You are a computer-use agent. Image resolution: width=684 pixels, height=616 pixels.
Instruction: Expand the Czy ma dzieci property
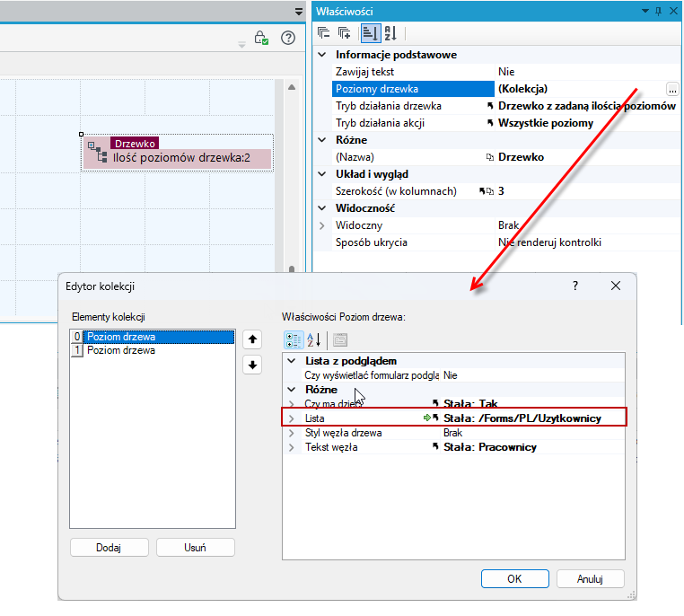click(x=292, y=404)
